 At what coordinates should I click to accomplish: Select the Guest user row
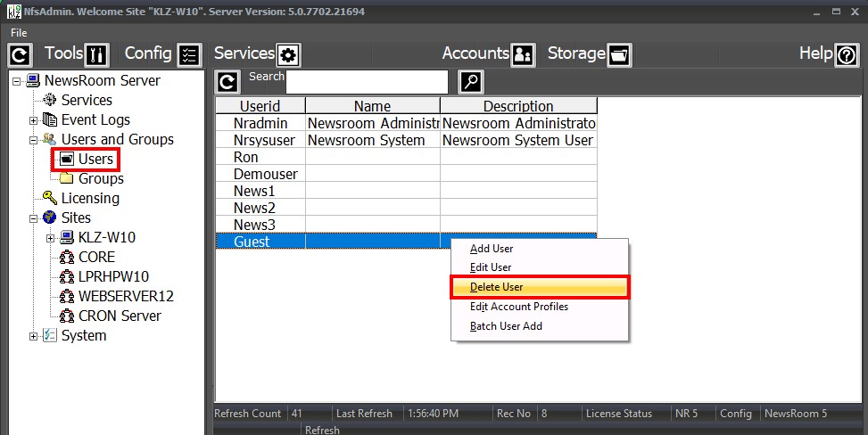tap(406, 242)
